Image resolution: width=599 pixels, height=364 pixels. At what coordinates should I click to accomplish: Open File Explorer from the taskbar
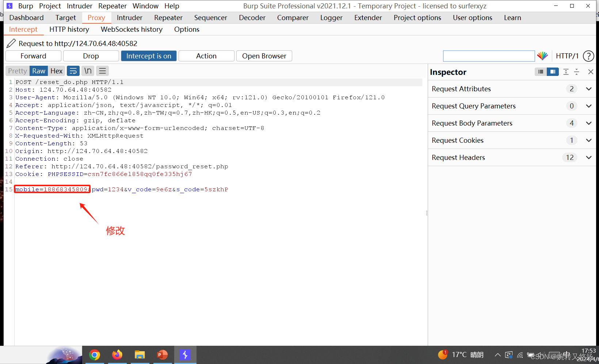[140, 355]
